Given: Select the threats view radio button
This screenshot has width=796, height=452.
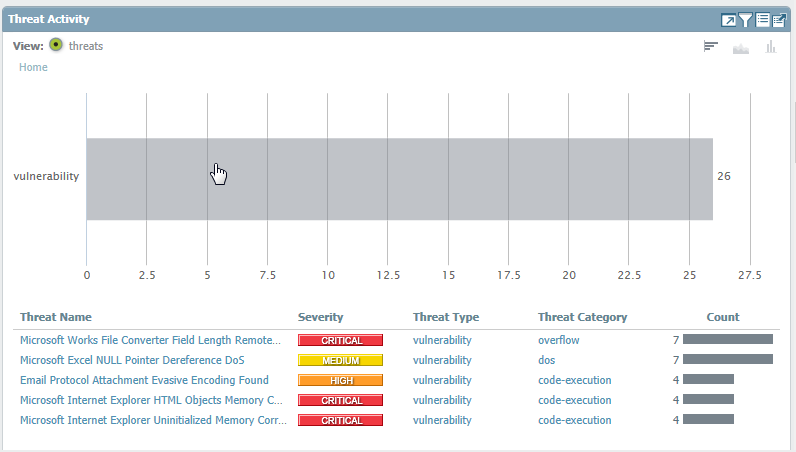Looking at the screenshot, I should pos(56,45).
